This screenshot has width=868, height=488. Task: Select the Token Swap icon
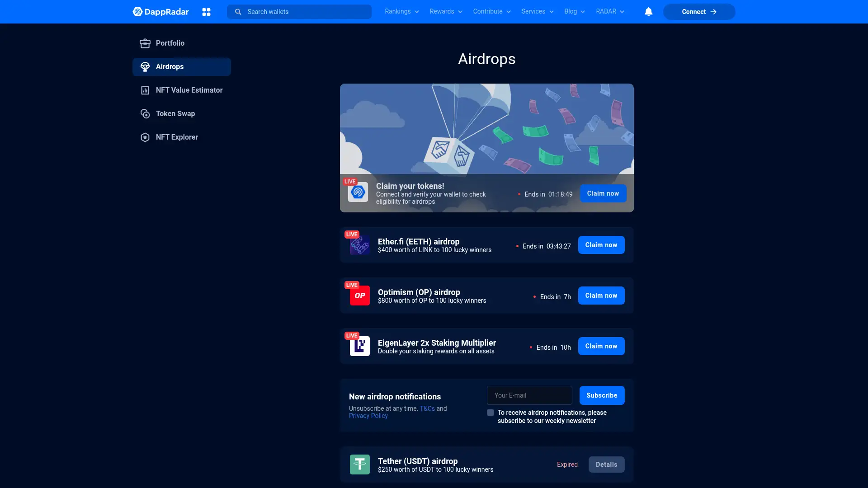click(x=145, y=113)
